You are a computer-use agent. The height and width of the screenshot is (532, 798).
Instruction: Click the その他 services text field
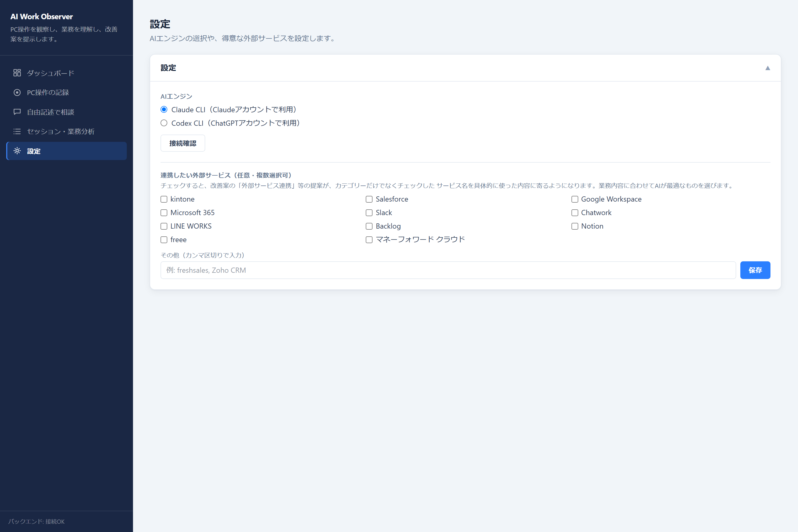pos(448,270)
